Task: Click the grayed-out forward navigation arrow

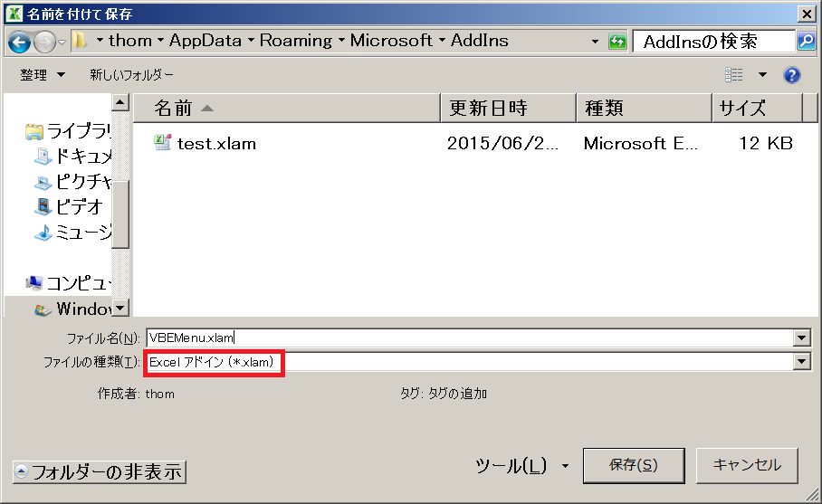Action: (x=44, y=42)
